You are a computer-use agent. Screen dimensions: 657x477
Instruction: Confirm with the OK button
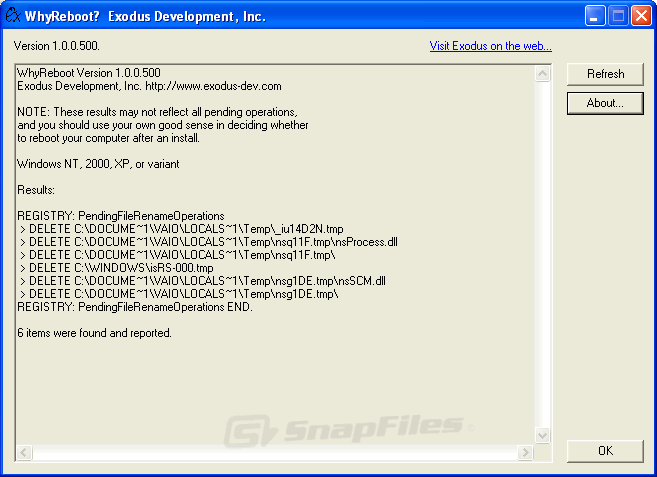click(605, 451)
